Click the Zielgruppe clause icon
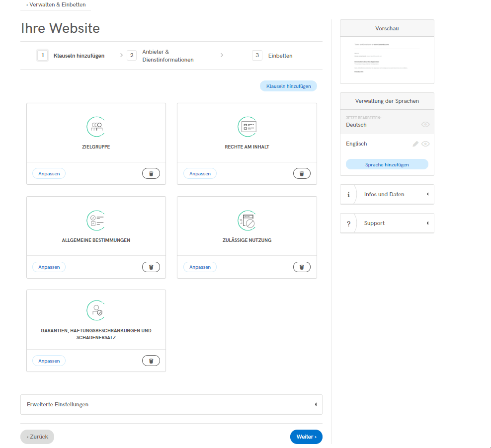This screenshot has height=448, width=491. [x=96, y=127]
